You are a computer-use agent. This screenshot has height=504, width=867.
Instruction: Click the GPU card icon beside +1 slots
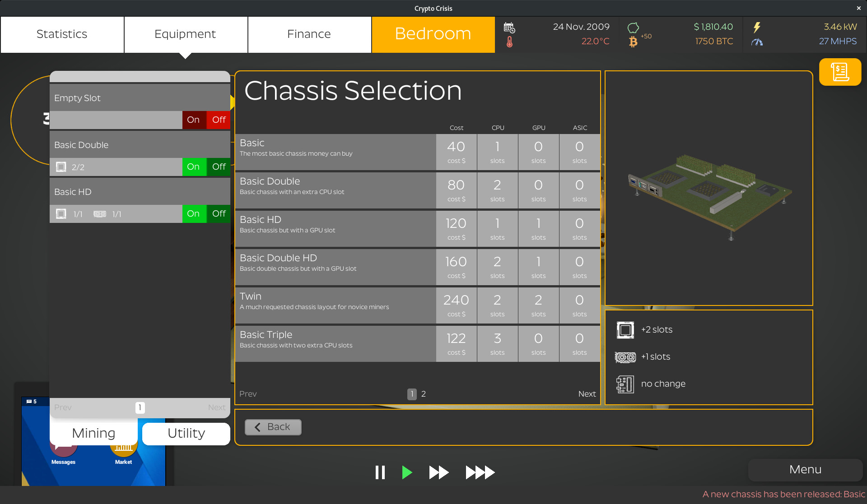(x=625, y=356)
